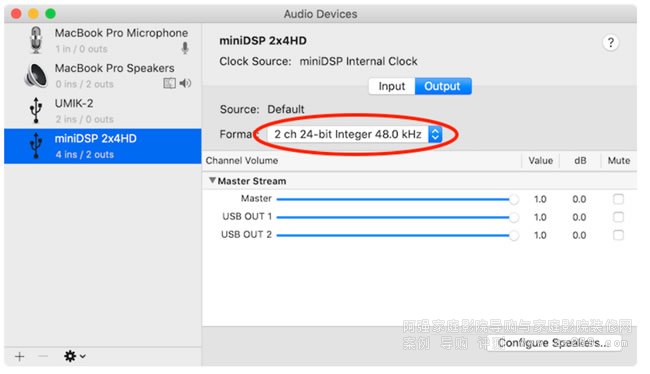The width and height of the screenshot is (650, 374).
Task: Click the default input microphone indicator icon
Action: pyautogui.click(x=185, y=48)
